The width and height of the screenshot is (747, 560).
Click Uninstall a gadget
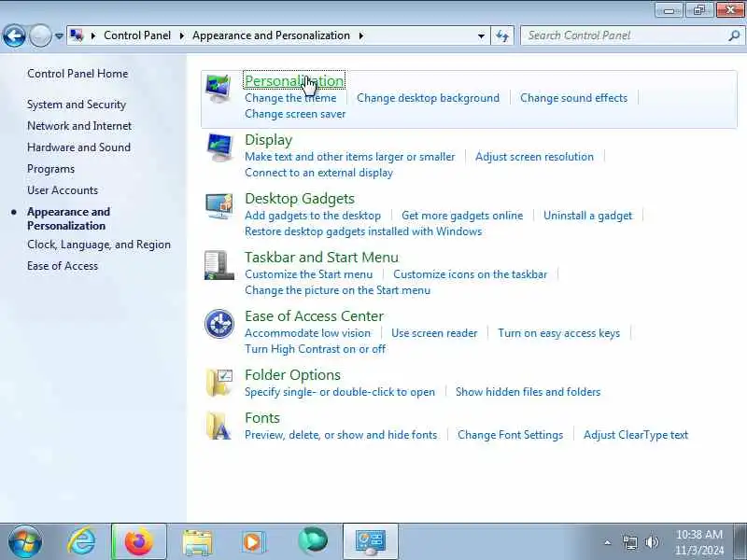(587, 216)
